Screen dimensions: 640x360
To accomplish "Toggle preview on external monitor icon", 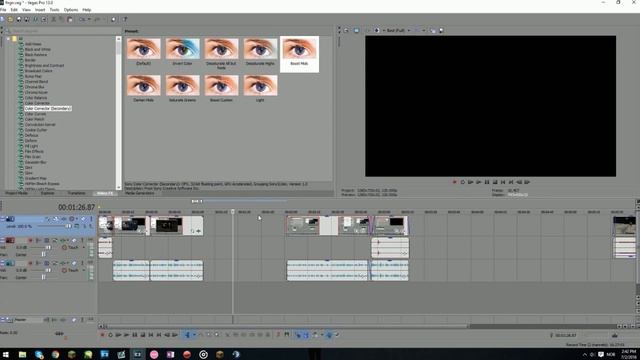I will [x=356, y=30].
